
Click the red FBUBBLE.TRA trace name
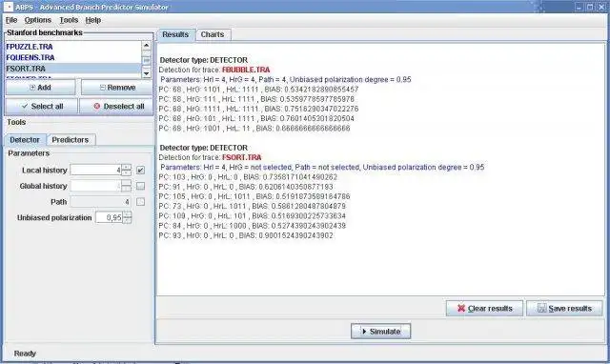[246, 70]
